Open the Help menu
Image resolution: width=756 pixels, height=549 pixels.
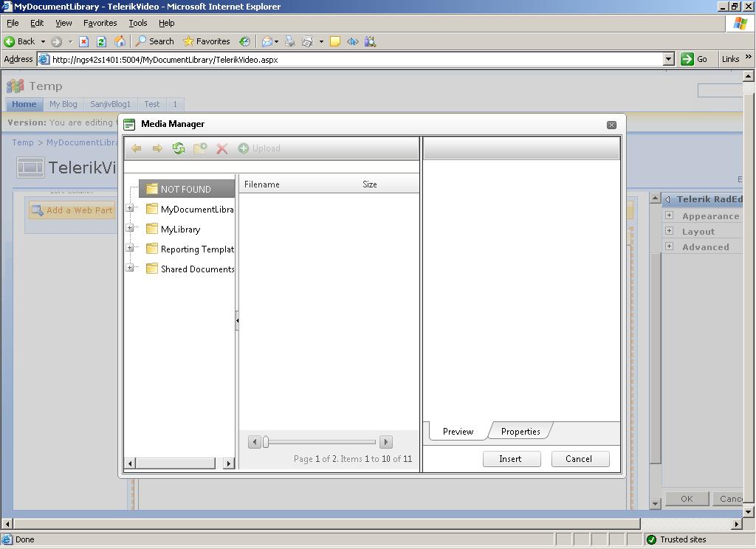coord(166,23)
